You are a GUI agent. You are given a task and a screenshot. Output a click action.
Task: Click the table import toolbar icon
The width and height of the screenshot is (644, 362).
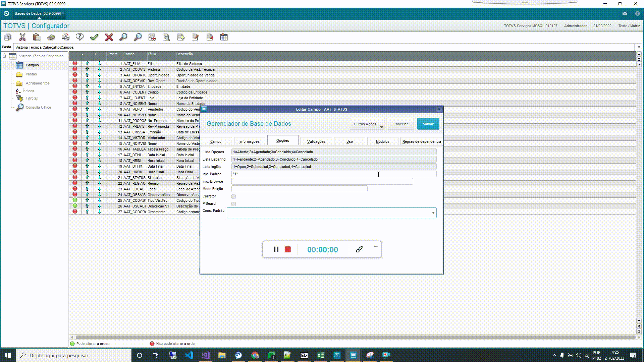(224, 37)
